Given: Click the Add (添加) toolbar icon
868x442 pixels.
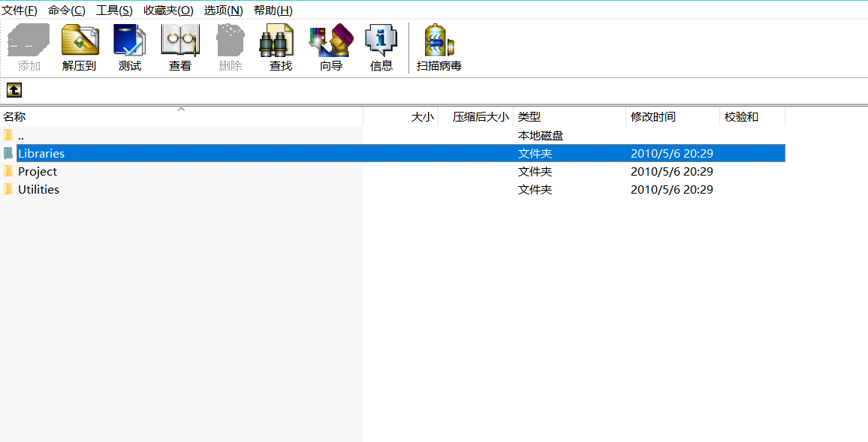Looking at the screenshot, I should 29,40.
